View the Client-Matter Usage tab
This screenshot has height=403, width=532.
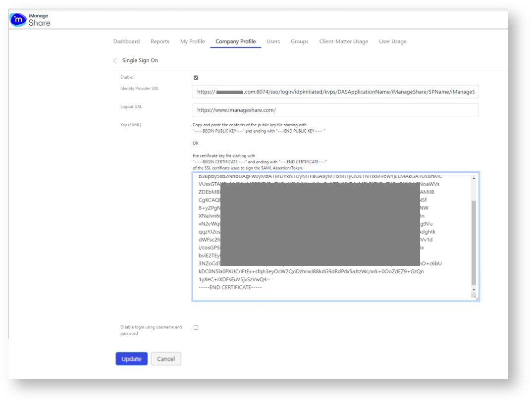click(x=343, y=42)
